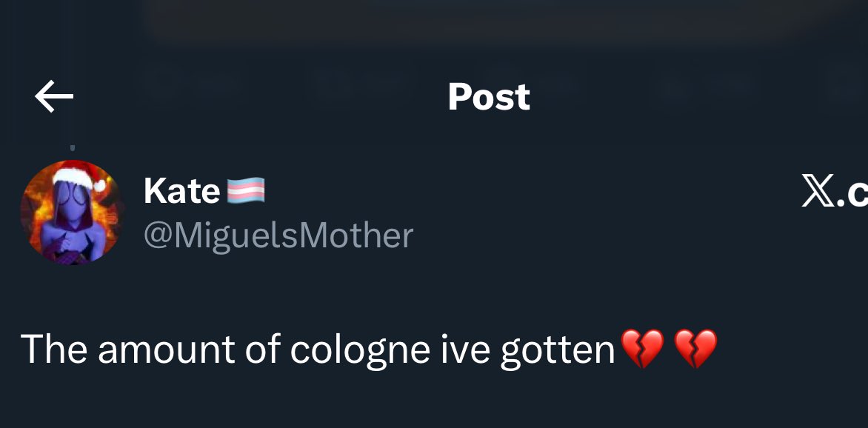Click the transgender flag emoji beside Kate
Screen dimensions: 868x428
(x=246, y=191)
